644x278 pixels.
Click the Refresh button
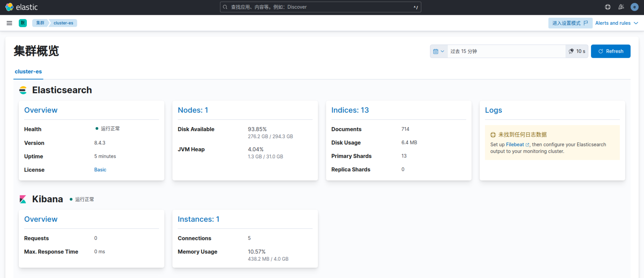pyautogui.click(x=611, y=51)
